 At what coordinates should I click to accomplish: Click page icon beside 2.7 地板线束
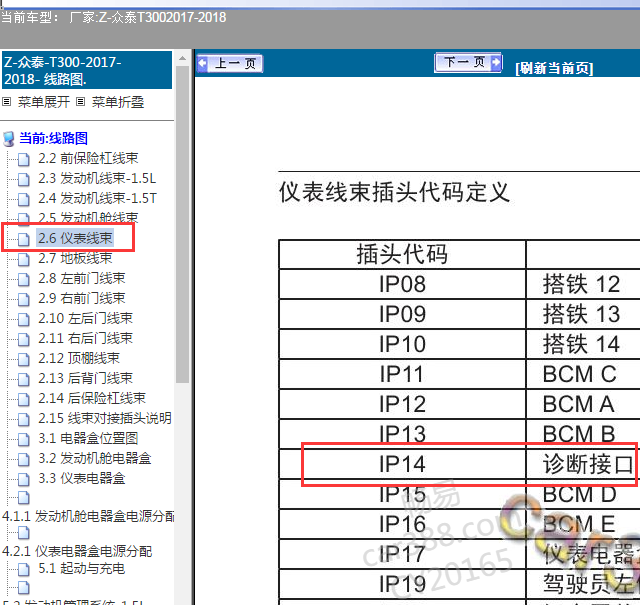(24, 259)
